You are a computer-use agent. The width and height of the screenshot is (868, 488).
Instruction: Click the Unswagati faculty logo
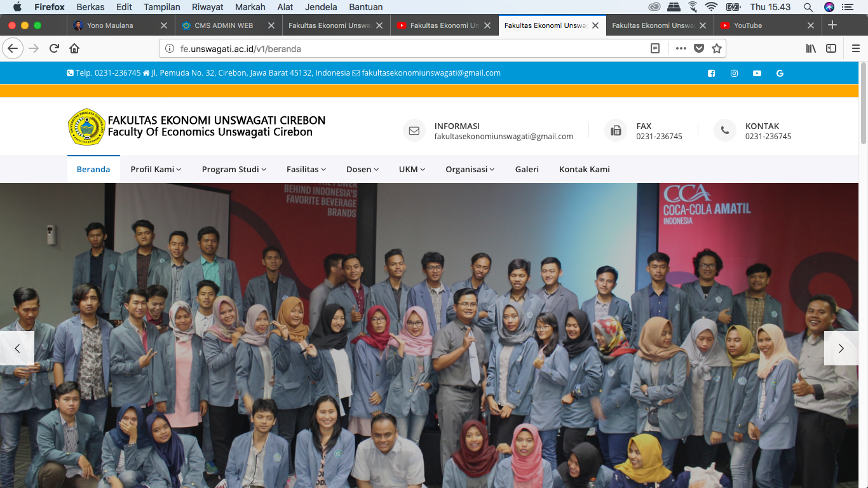click(x=86, y=126)
